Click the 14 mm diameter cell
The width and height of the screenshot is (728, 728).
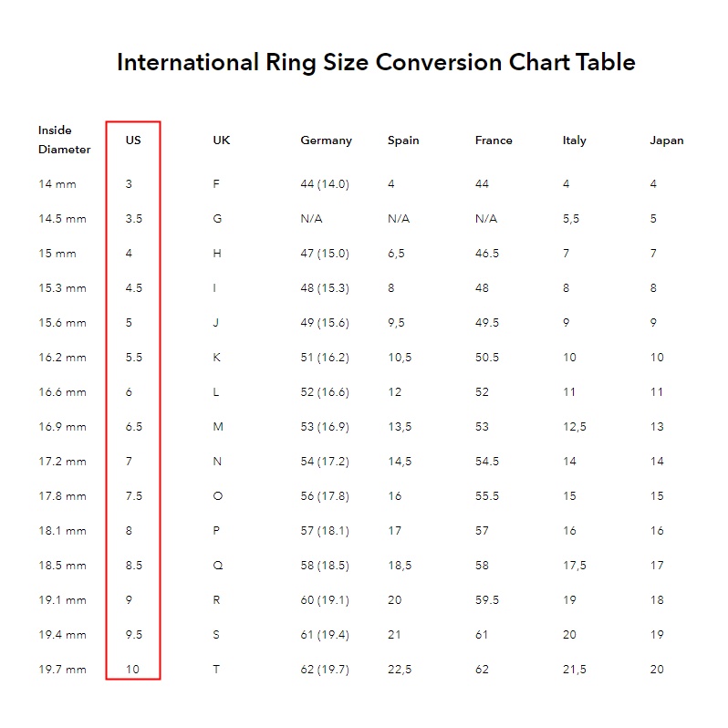[x=57, y=184]
